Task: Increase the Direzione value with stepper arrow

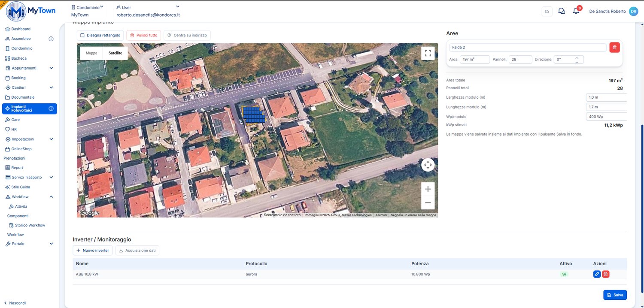Action: click(577, 57)
